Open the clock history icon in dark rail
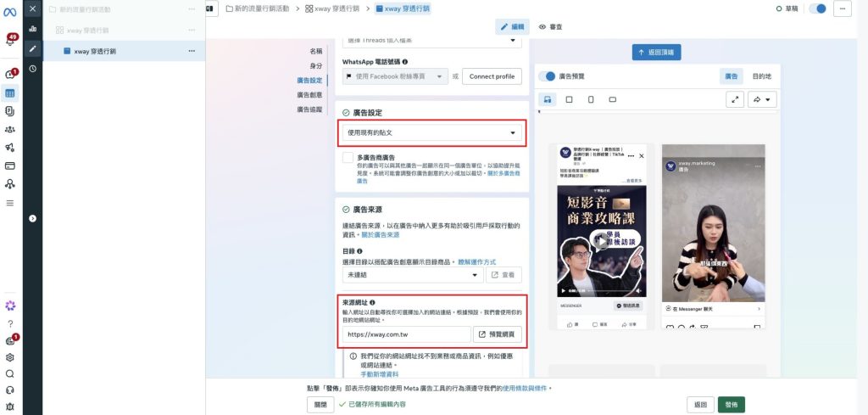Viewport: 868px width, 415px height. 33,69
